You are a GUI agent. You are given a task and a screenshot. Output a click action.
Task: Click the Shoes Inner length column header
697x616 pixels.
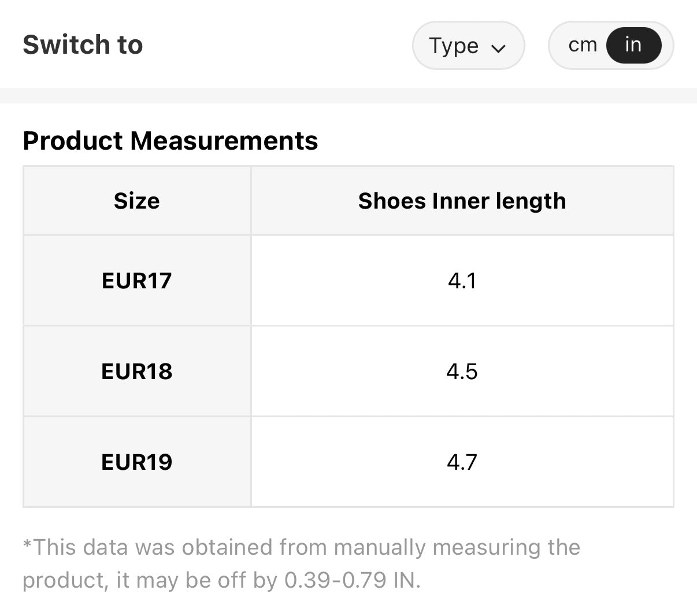point(462,201)
